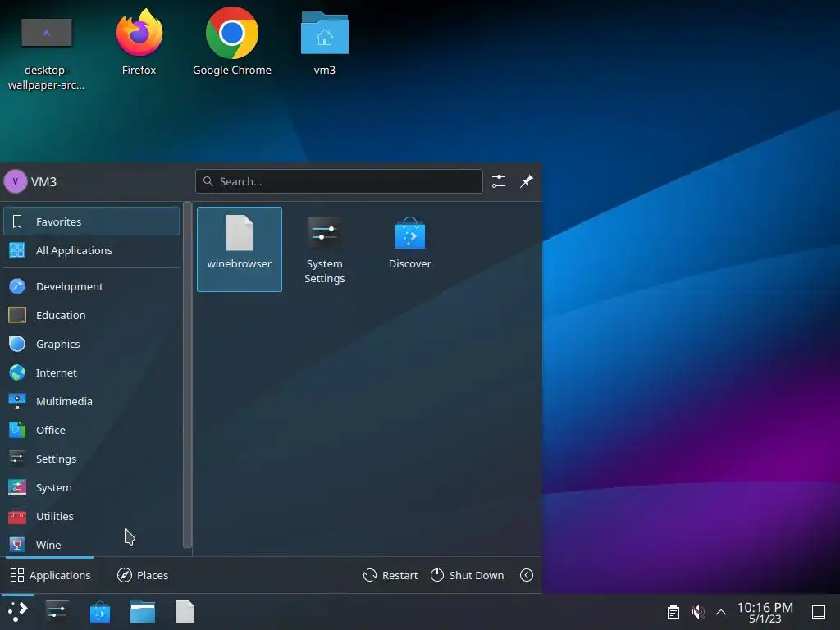Click the Search field in launcher
The width and height of the screenshot is (840, 630).
pos(339,181)
